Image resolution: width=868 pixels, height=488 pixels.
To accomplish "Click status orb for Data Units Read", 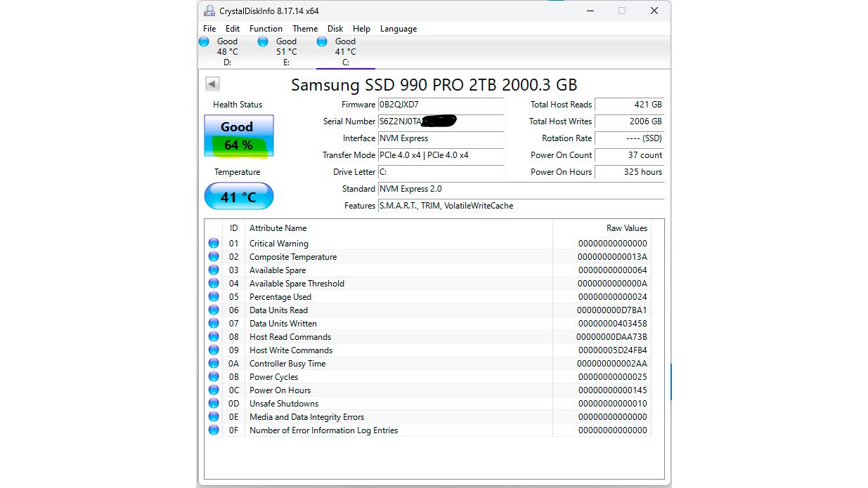I will pyautogui.click(x=214, y=310).
